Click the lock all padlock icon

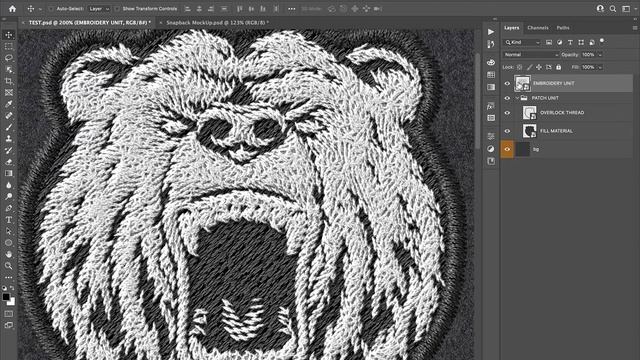[558, 67]
